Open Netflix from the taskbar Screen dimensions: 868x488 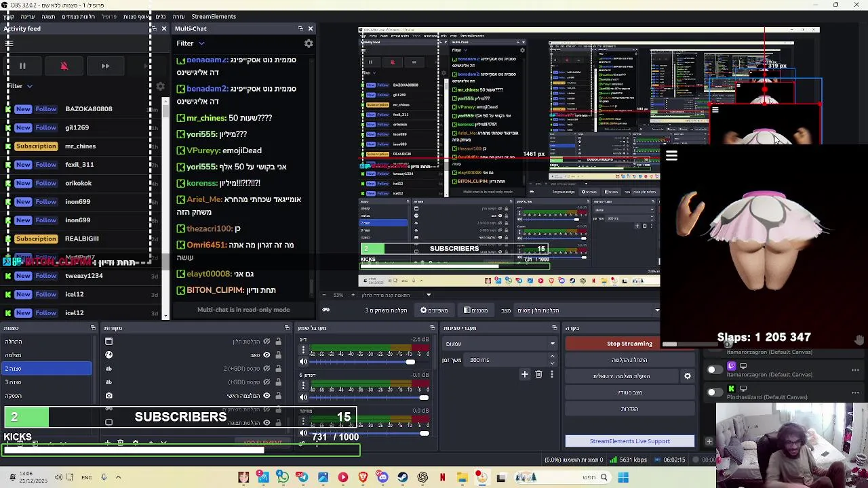pyautogui.click(x=442, y=477)
